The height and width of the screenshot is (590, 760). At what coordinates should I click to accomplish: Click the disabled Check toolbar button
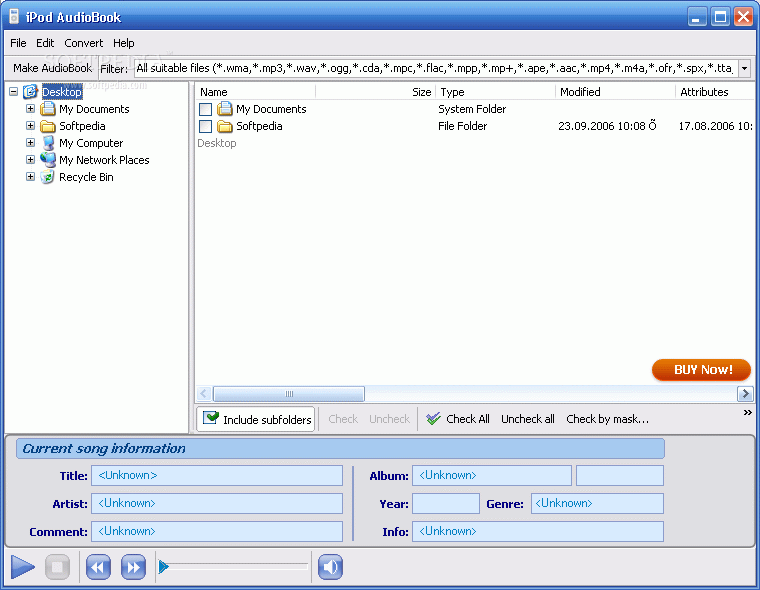[343, 419]
